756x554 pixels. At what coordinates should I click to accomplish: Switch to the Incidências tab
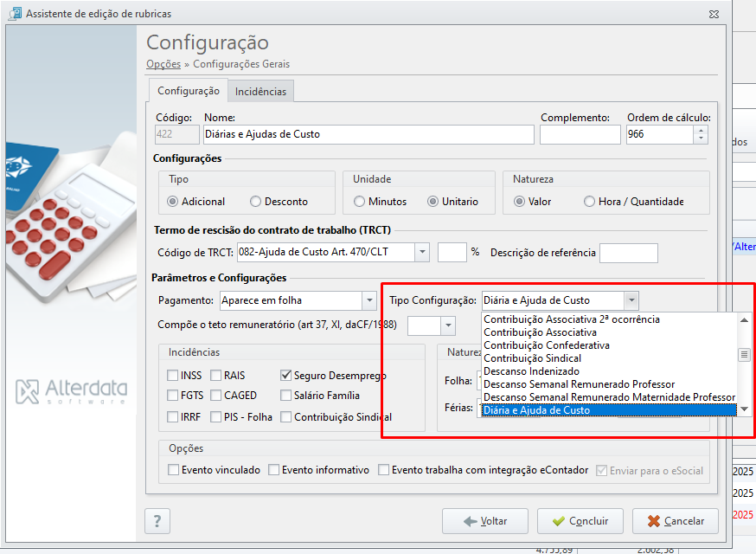pyautogui.click(x=260, y=91)
